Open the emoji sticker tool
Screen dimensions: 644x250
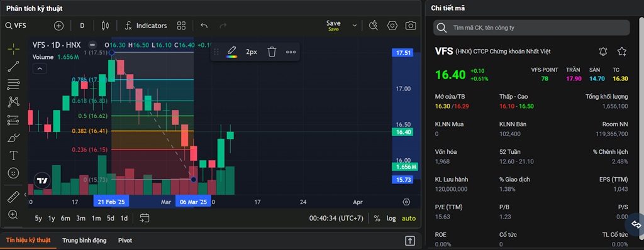click(13, 173)
